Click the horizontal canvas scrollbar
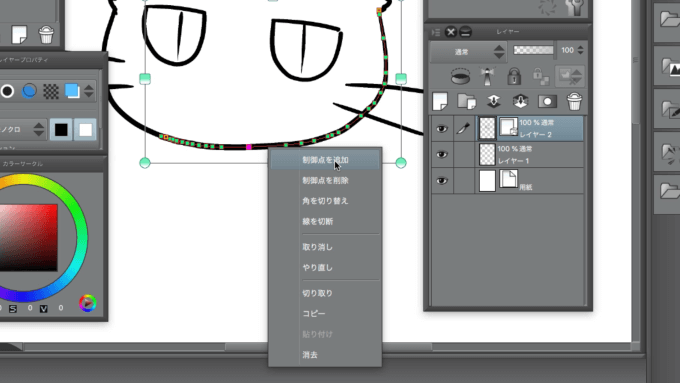The width and height of the screenshot is (680, 383). click(329, 347)
